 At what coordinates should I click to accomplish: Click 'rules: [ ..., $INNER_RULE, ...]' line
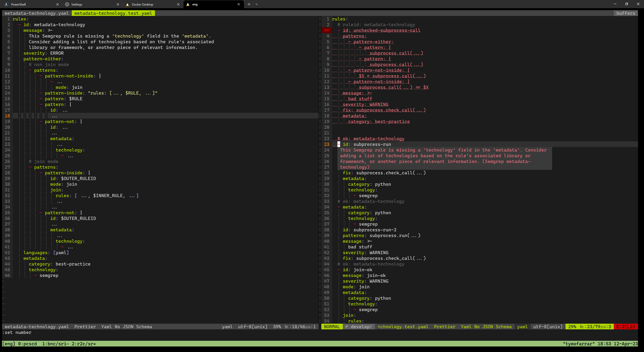pos(97,196)
